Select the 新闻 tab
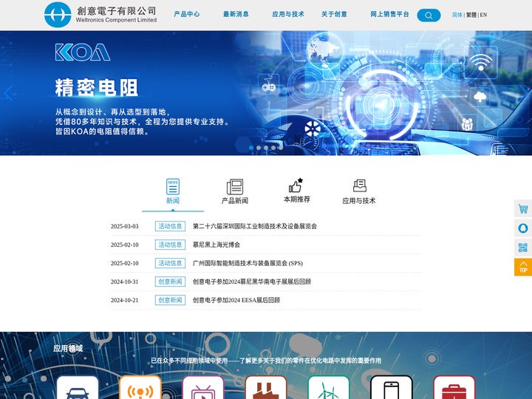 pos(173,191)
